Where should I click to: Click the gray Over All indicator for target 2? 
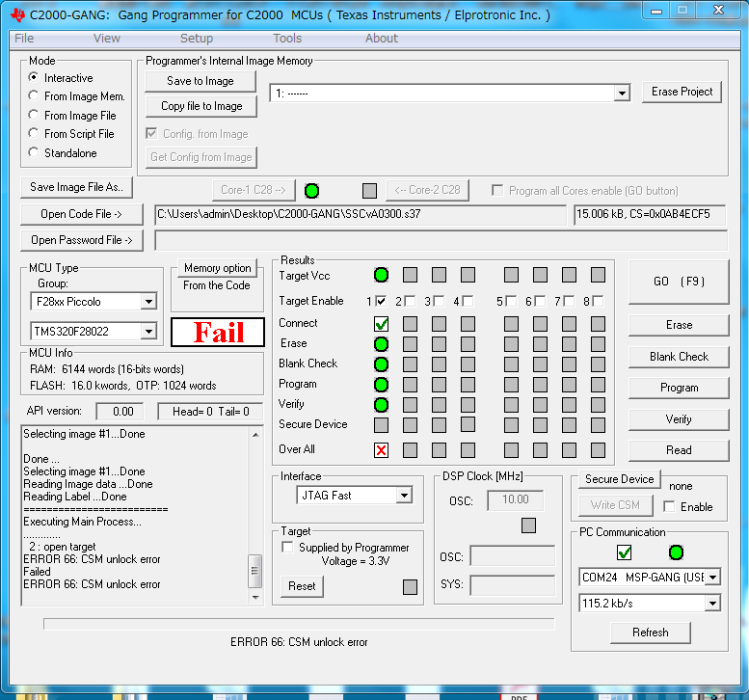click(410, 449)
